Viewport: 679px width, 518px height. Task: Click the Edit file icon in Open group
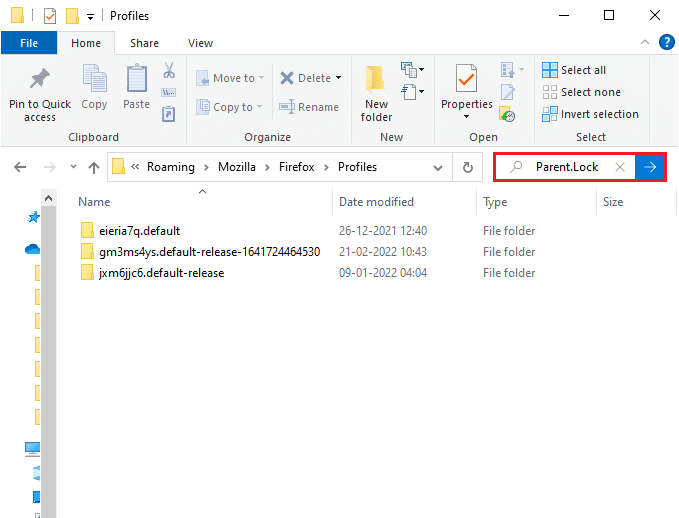pos(508,92)
